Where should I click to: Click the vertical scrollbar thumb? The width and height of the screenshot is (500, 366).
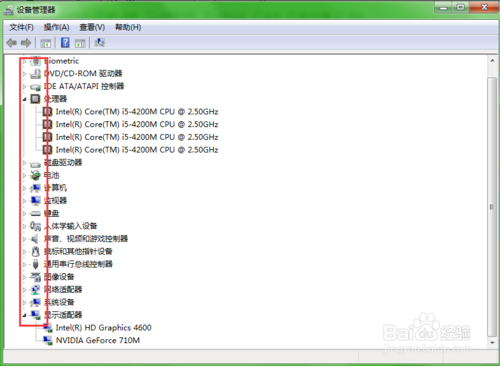(x=492, y=207)
